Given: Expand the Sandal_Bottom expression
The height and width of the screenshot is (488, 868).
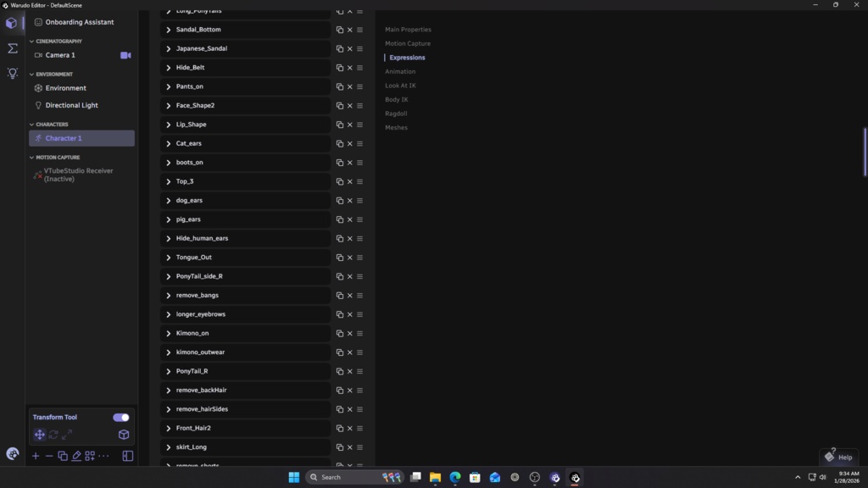Looking at the screenshot, I should tap(169, 30).
